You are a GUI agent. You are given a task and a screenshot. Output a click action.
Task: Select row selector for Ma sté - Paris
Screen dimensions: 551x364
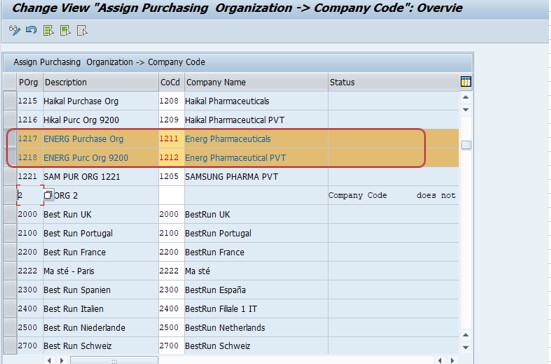point(10,271)
